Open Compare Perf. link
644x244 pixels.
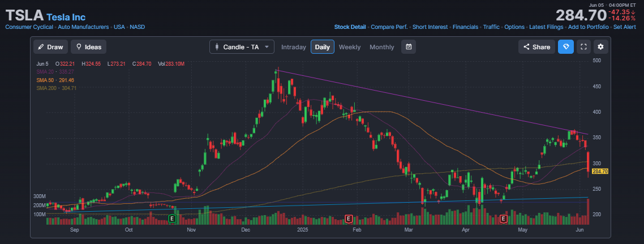coord(389,27)
